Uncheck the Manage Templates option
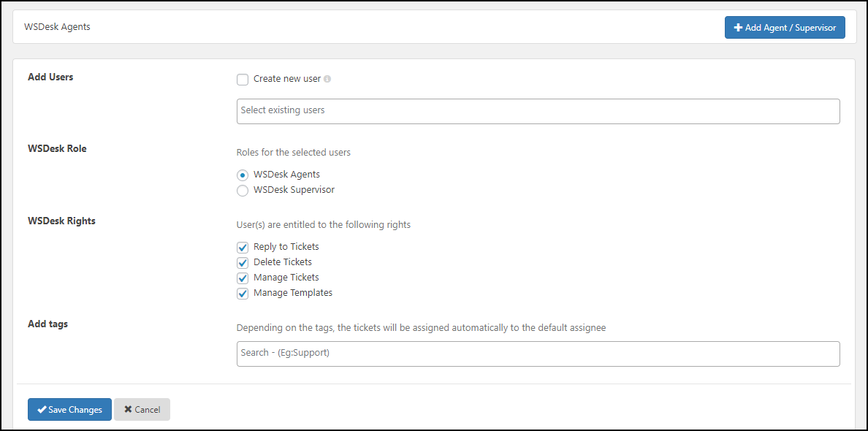 (x=243, y=294)
